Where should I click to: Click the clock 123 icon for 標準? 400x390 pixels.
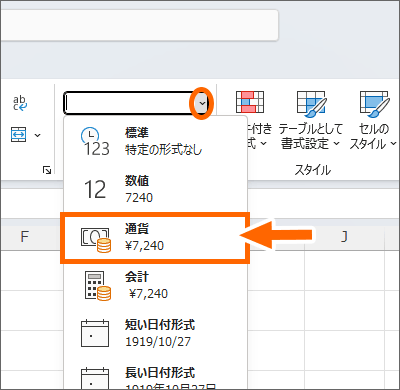point(96,142)
